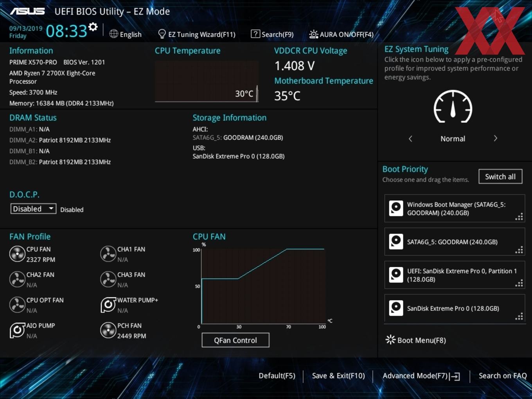
Task: Click the WATER PUMP+ icon
Action: point(108,305)
